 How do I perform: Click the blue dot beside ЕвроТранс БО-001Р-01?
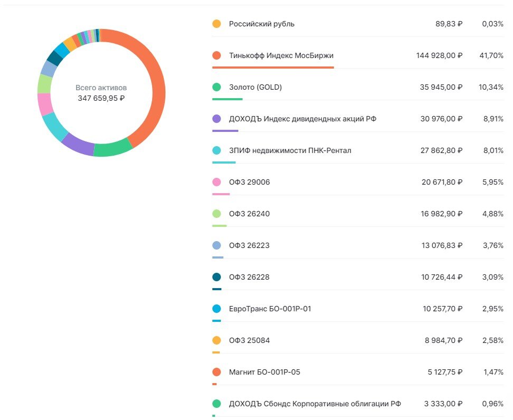(216, 309)
